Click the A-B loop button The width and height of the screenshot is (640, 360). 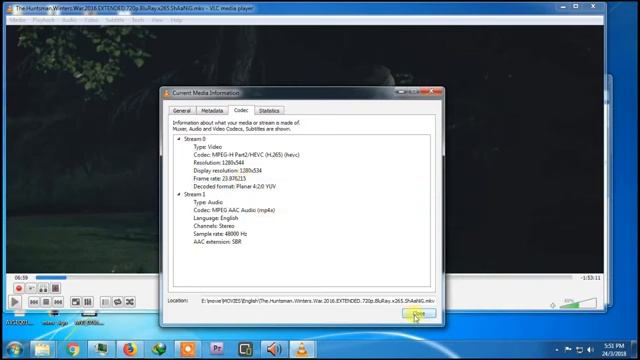click(43, 288)
